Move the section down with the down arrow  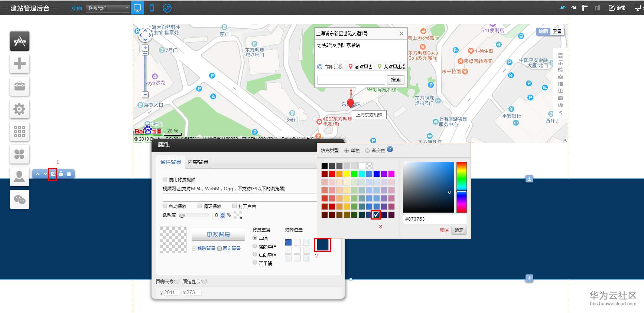(x=45, y=174)
